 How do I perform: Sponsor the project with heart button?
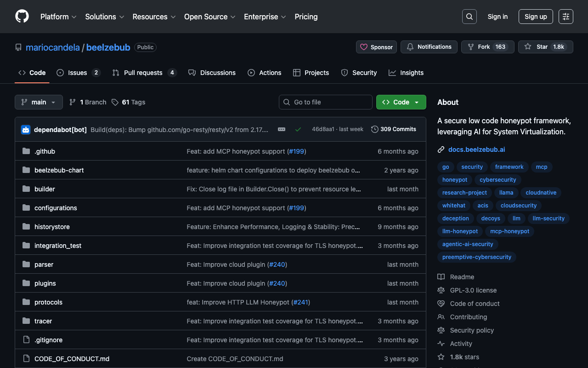click(x=376, y=47)
